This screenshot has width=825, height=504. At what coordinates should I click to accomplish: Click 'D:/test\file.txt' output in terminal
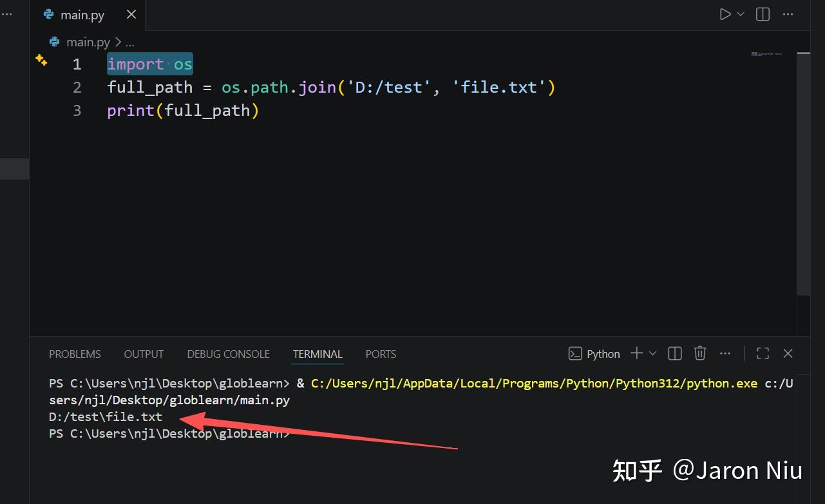(106, 416)
